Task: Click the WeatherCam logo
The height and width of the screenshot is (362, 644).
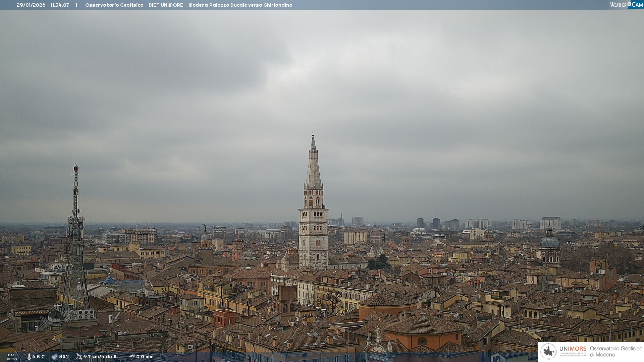Action: pos(626,5)
